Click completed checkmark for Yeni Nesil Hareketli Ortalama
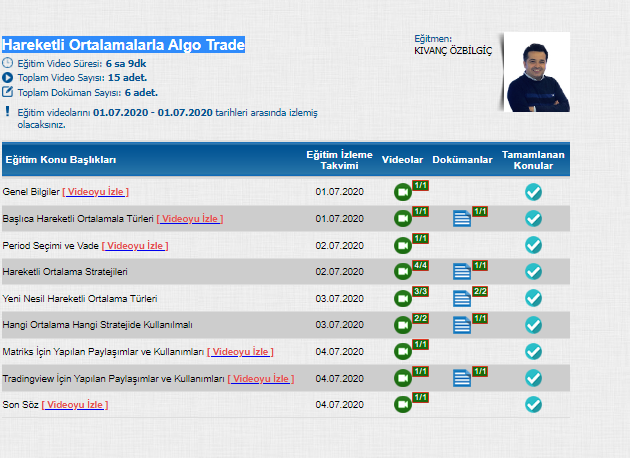Image resolution: width=630 pixels, height=458 pixels. pos(533,298)
